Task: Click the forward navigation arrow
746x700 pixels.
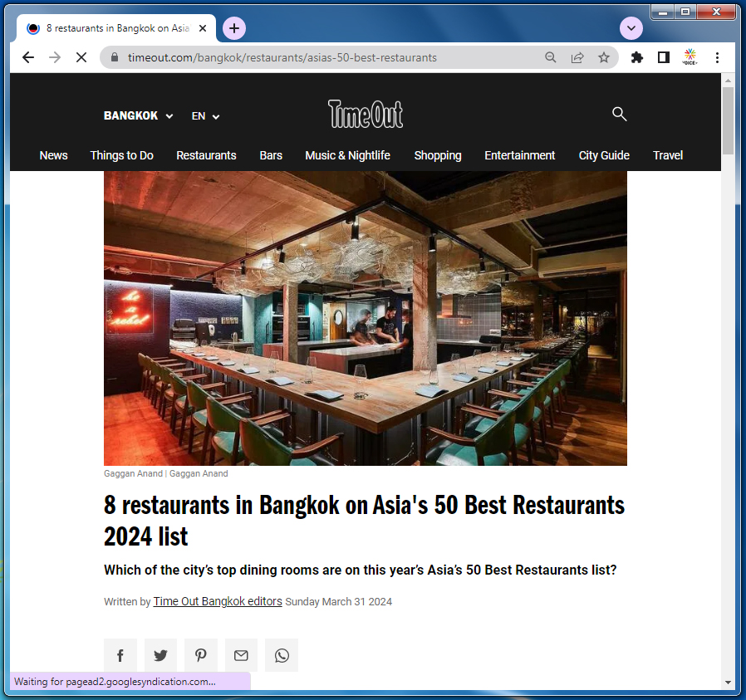Action: pyautogui.click(x=55, y=57)
